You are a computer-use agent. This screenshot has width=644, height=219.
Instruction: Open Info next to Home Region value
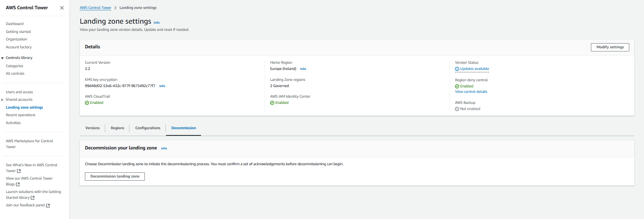pyautogui.click(x=303, y=69)
